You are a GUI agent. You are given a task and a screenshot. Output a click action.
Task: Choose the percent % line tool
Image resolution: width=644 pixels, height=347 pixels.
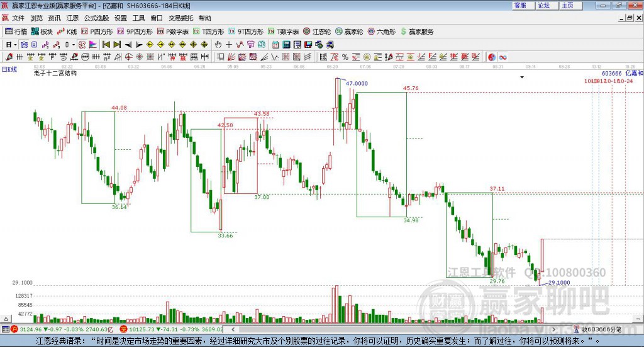345,57
